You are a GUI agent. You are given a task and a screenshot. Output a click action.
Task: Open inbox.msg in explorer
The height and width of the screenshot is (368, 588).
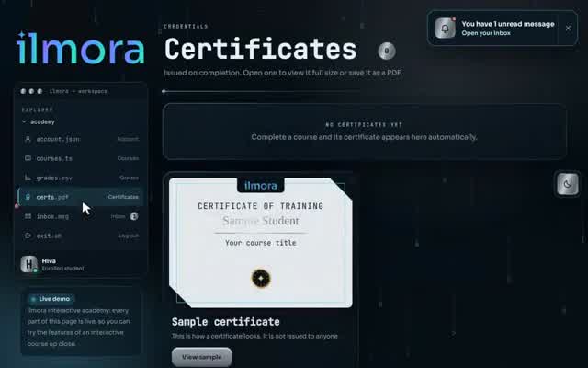81,216
